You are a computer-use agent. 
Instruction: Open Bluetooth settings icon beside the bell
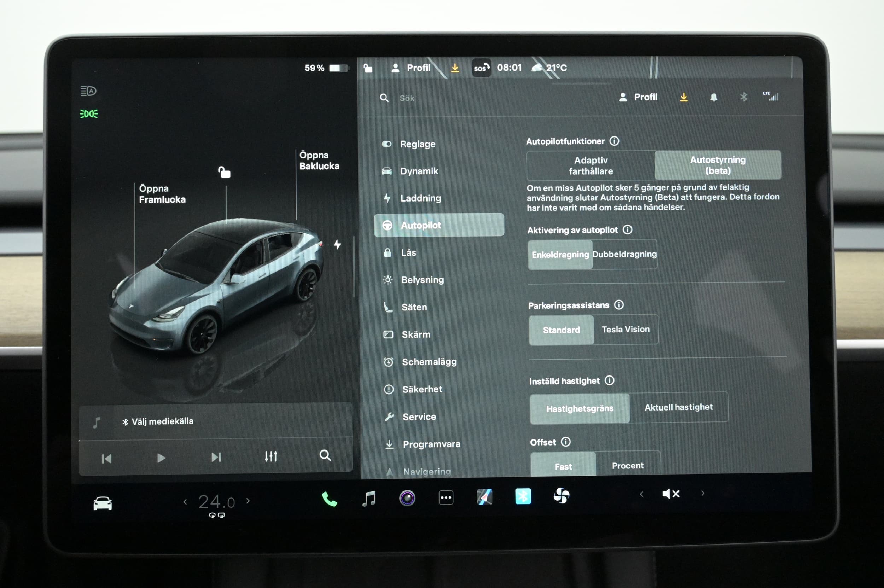[x=744, y=97]
